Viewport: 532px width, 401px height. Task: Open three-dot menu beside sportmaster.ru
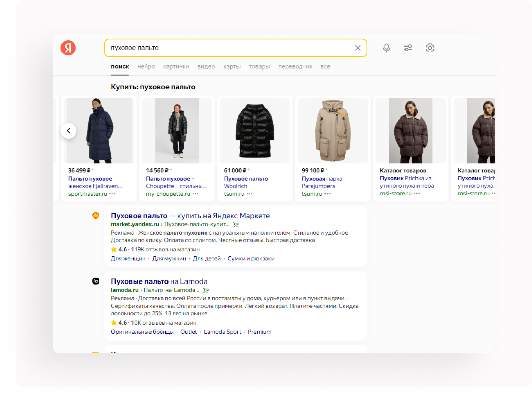(x=112, y=194)
